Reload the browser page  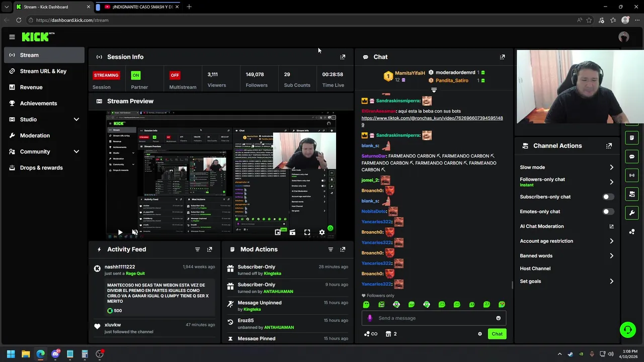[x=19, y=20]
